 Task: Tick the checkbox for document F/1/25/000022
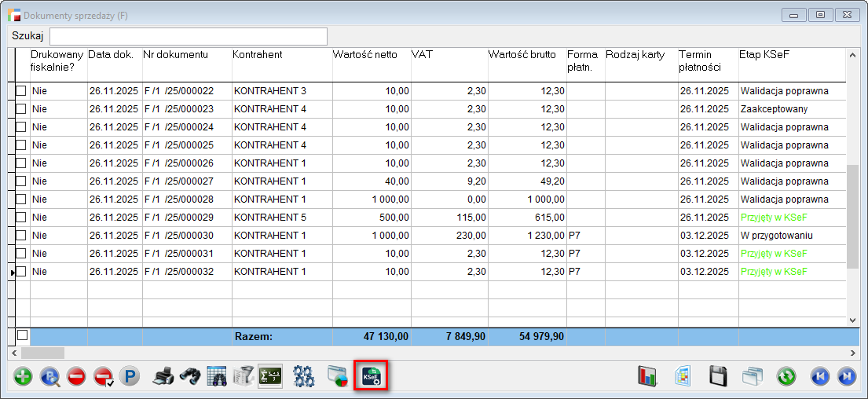coord(21,91)
